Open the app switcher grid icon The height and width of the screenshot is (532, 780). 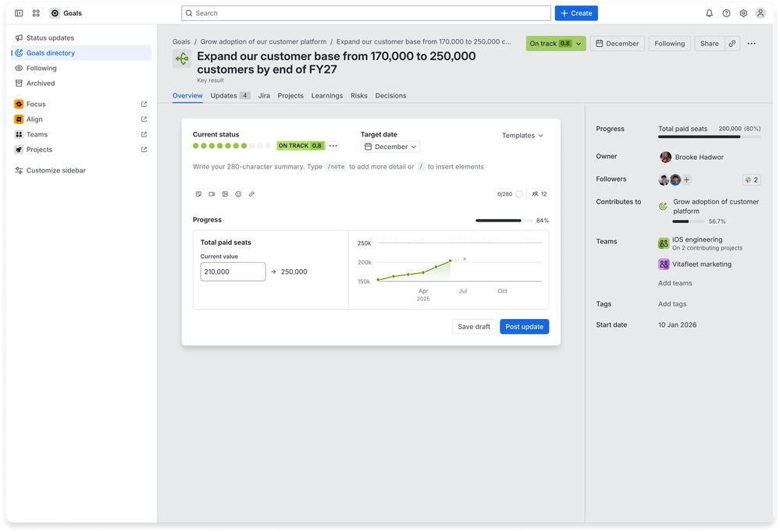pos(36,13)
